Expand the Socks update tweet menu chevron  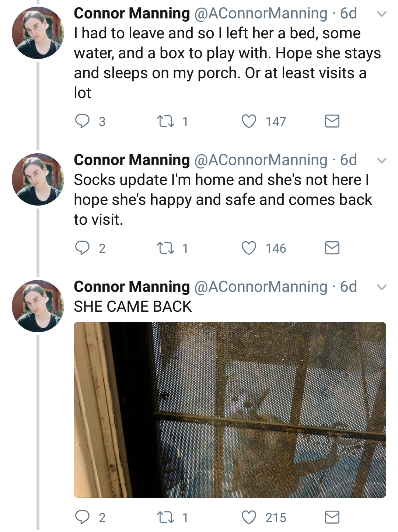coord(382,161)
